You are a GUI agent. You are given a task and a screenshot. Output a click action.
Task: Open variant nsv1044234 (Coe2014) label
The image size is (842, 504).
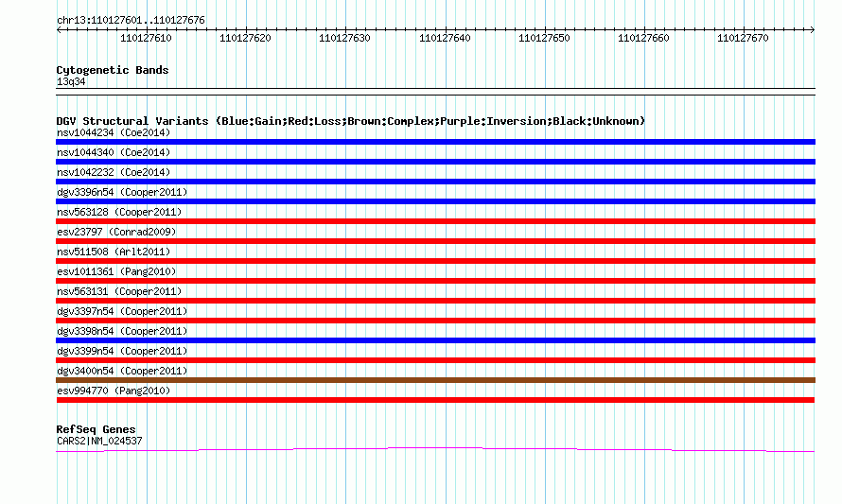tap(114, 132)
